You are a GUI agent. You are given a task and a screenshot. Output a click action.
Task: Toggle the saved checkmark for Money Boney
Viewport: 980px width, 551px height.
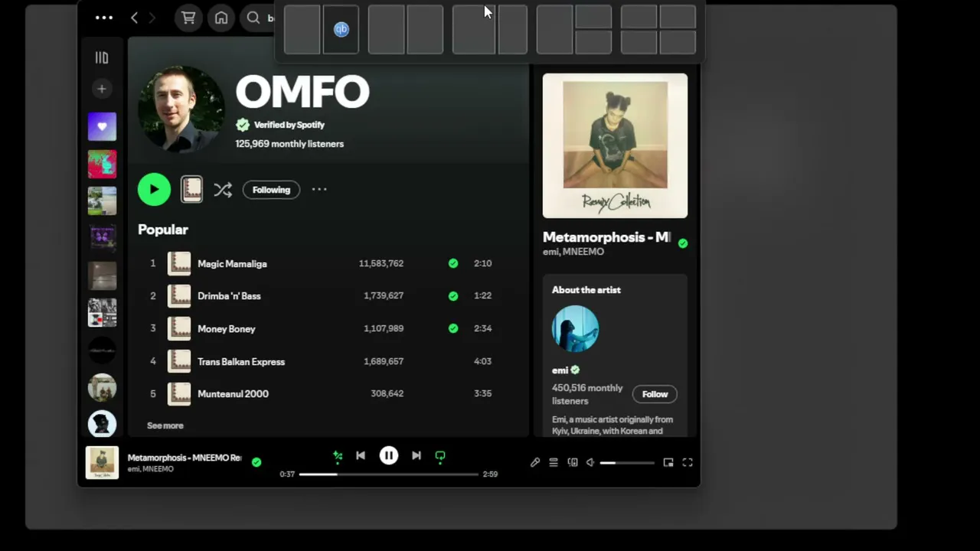coord(453,328)
